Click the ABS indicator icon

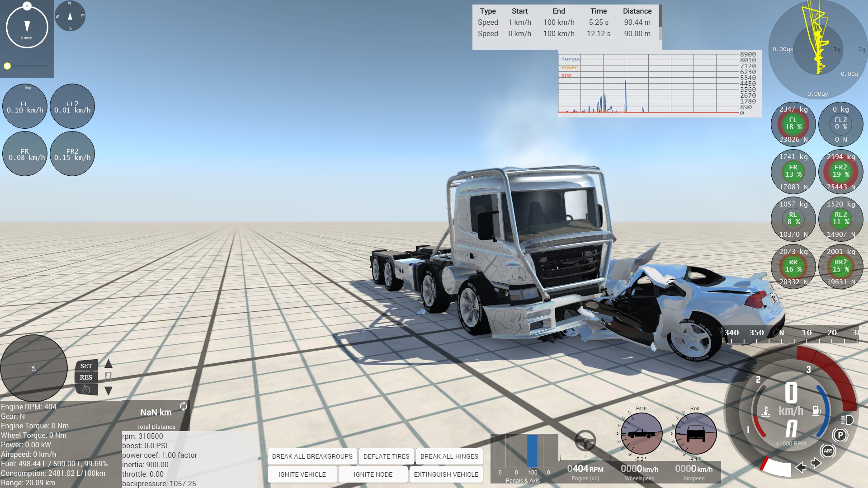click(x=828, y=450)
